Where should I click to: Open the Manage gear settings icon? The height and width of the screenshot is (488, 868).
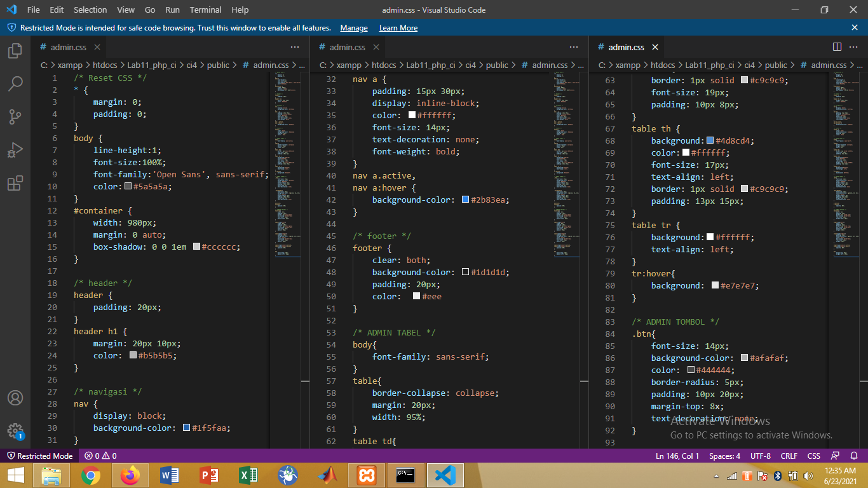coord(15,430)
